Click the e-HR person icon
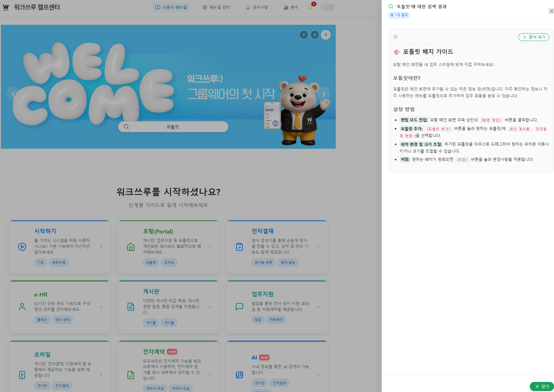Image resolution: width=554 pixels, height=392 pixels. click(x=22, y=307)
